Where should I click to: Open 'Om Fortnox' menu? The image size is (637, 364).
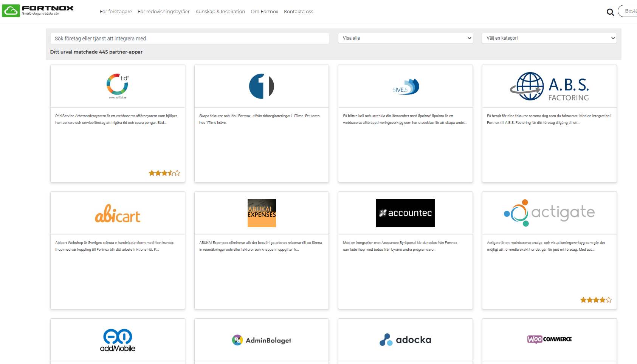(265, 12)
